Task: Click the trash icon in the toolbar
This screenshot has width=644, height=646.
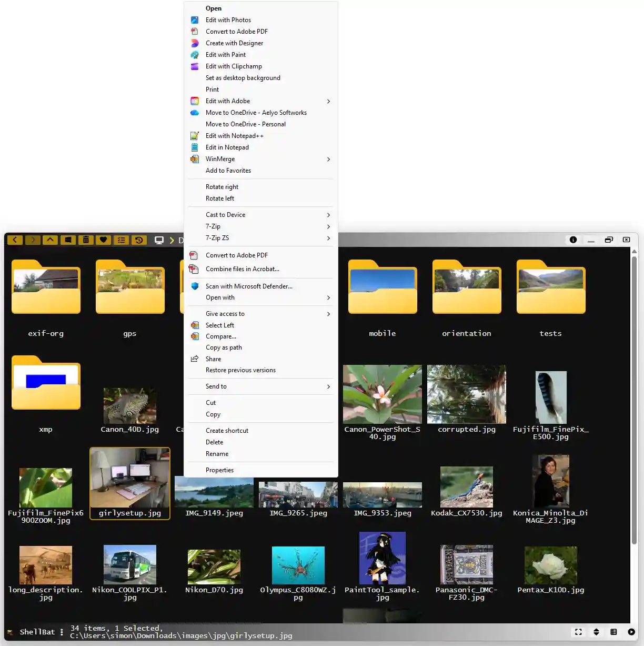Action: pyautogui.click(x=86, y=240)
